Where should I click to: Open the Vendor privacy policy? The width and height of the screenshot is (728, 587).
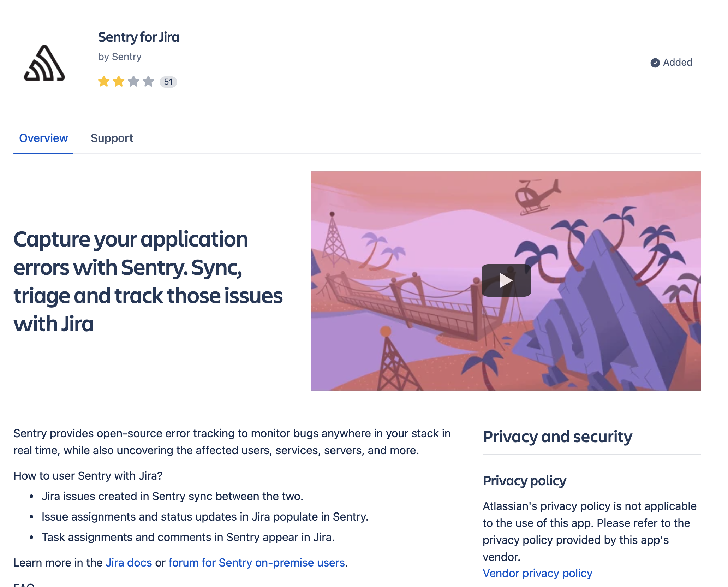point(537,573)
